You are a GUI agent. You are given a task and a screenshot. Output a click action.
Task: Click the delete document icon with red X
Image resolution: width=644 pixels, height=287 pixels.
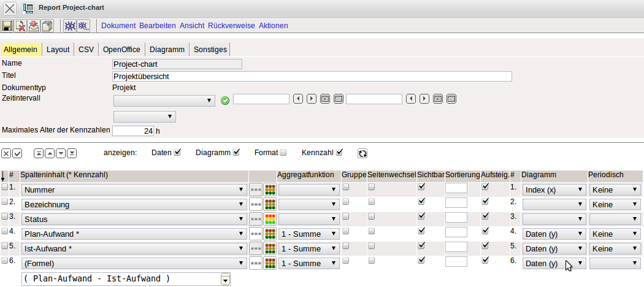coord(20,26)
